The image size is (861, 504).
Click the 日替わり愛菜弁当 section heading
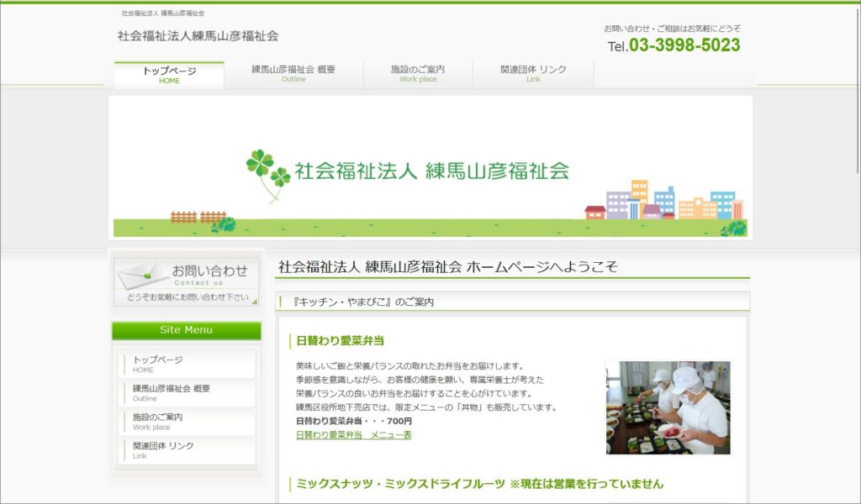pos(341,341)
